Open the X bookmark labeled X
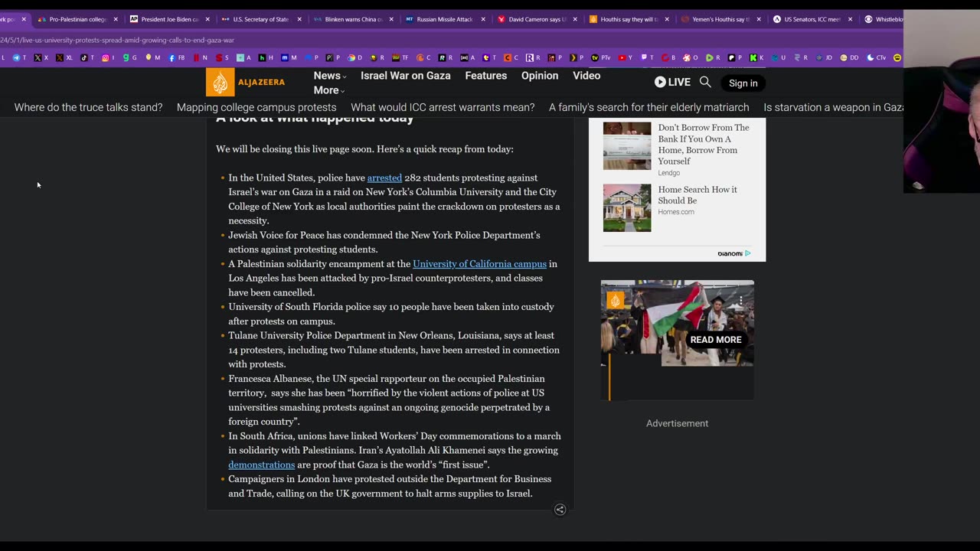The width and height of the screenshot is (980, 551). pyautogui.click(x=41, y=57)
